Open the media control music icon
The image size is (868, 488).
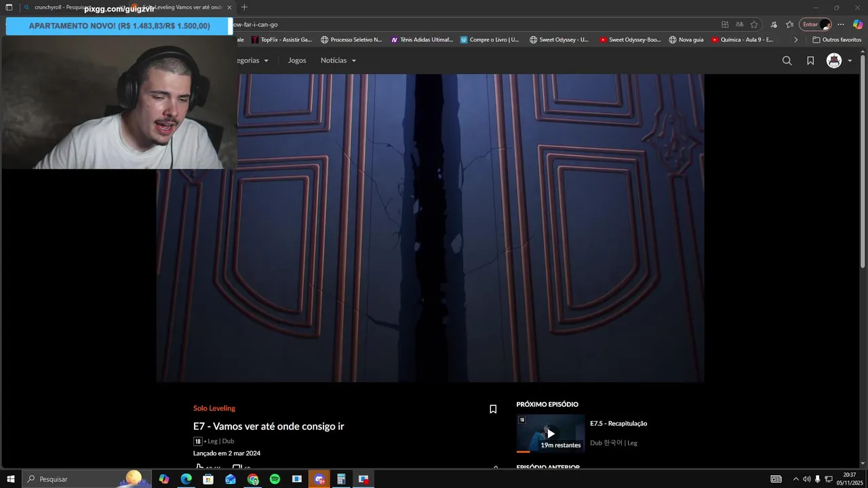pos(774,24)
